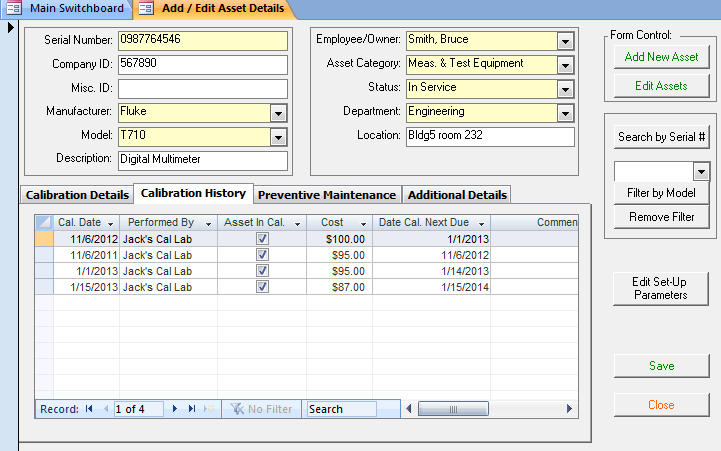The image size is (721, 451).
Task: Click the 1/15/2014 next due date cell
Action: pos(431,287)
